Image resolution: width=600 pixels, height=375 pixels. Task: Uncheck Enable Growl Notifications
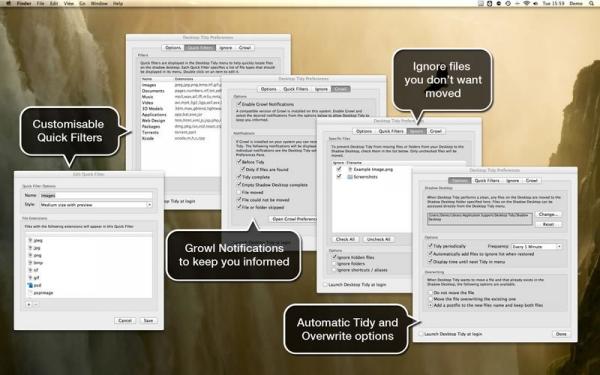pyautogui.click(x=239, y=104)
